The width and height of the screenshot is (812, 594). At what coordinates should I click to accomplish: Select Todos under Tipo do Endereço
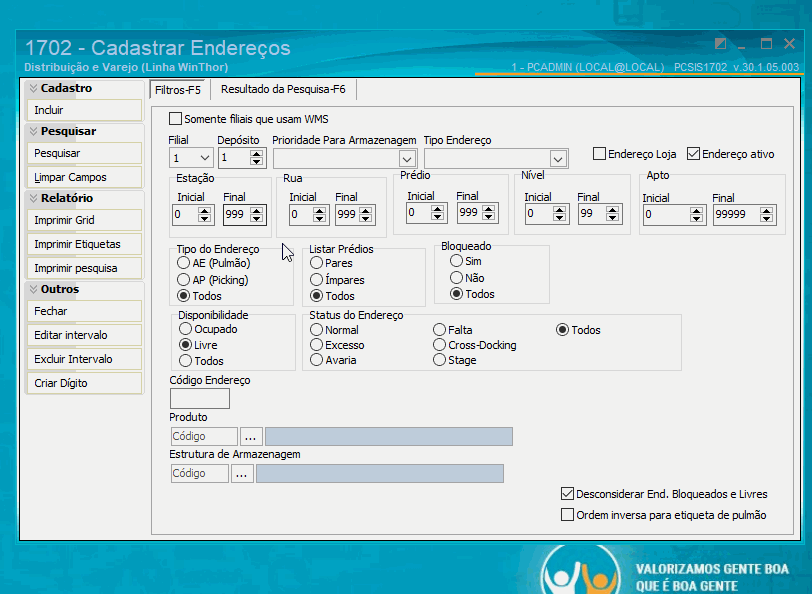183,296
